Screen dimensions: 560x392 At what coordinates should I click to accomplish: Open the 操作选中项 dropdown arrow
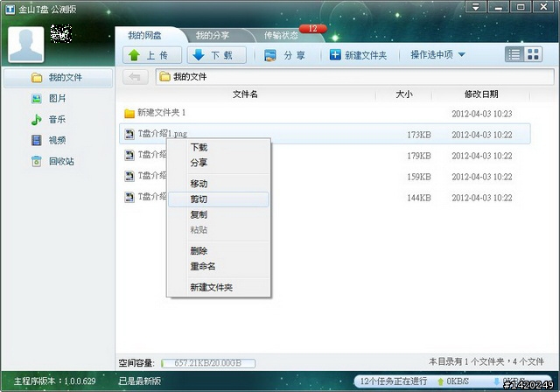[x=461, y=55]
